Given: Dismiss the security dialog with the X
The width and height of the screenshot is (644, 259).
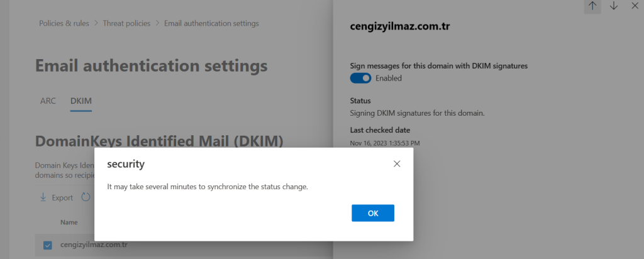Looking at the screenshot, I should [397, 164].
